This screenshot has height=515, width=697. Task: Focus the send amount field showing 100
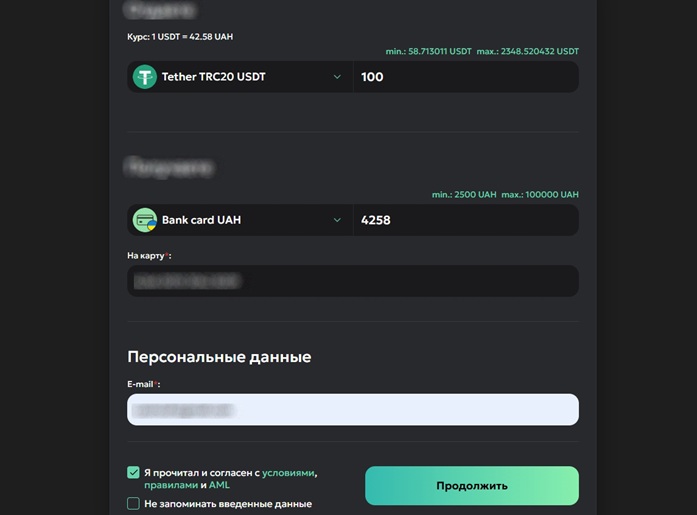pos(466,77)
